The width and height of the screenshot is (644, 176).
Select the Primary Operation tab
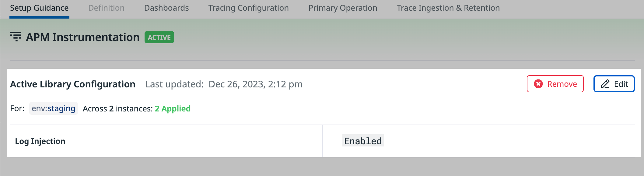343,8
